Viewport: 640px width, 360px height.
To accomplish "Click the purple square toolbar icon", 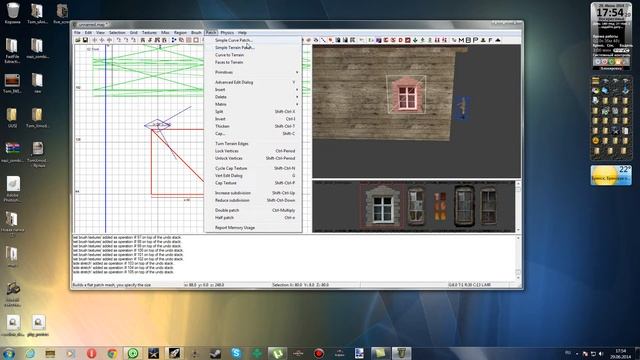I will point(378,40).
